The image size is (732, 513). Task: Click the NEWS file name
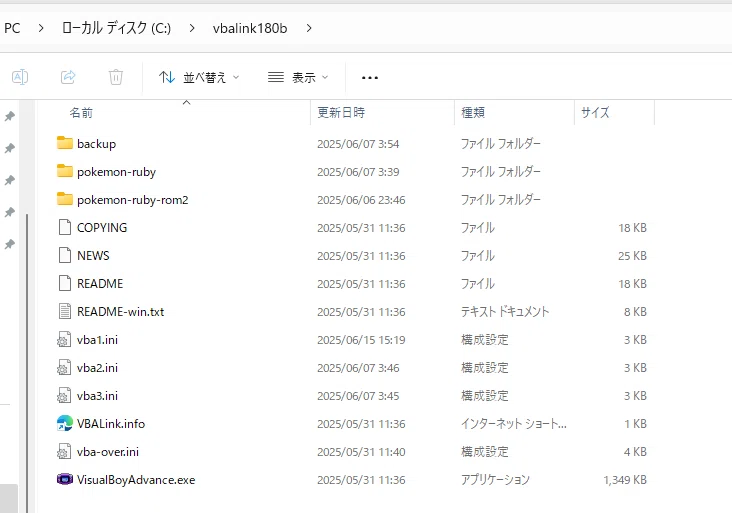point(93,256)
